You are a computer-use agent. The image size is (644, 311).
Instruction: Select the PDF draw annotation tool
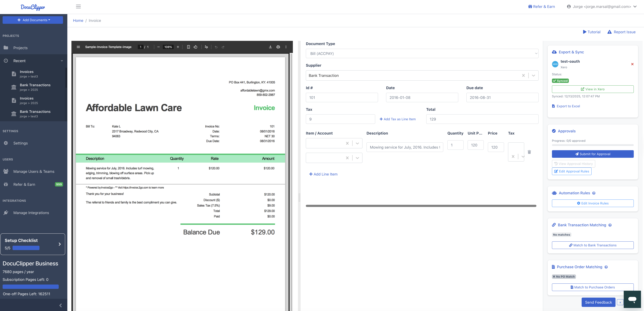tap(206, 47)
